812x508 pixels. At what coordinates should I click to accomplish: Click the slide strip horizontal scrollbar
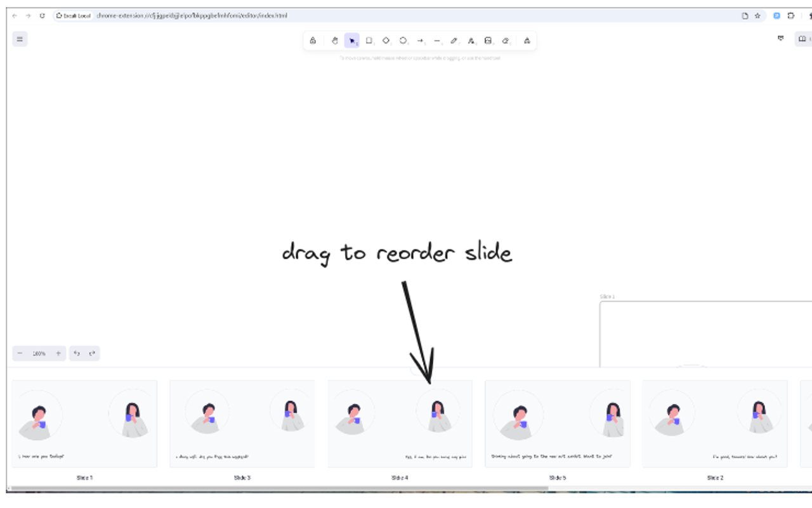point(279,488)
